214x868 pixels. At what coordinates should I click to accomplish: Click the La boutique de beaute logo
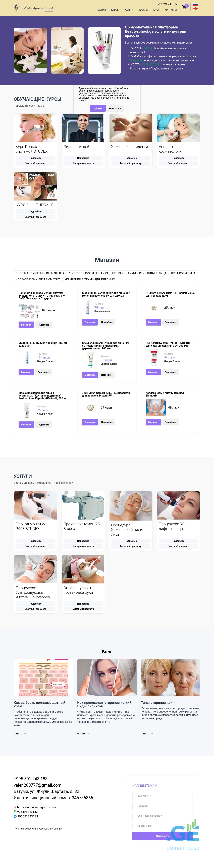[x=34, y=8]
